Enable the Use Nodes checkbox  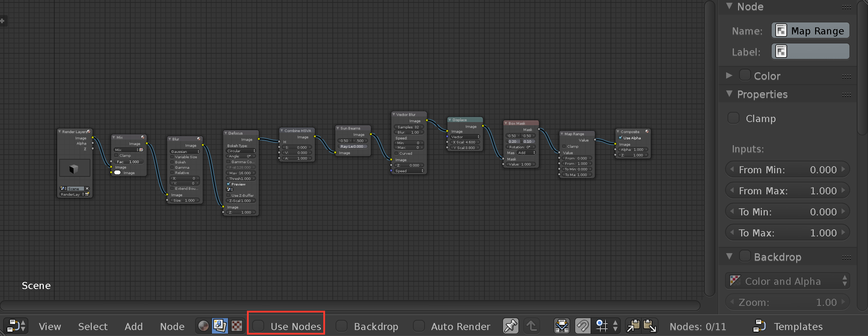258,326
